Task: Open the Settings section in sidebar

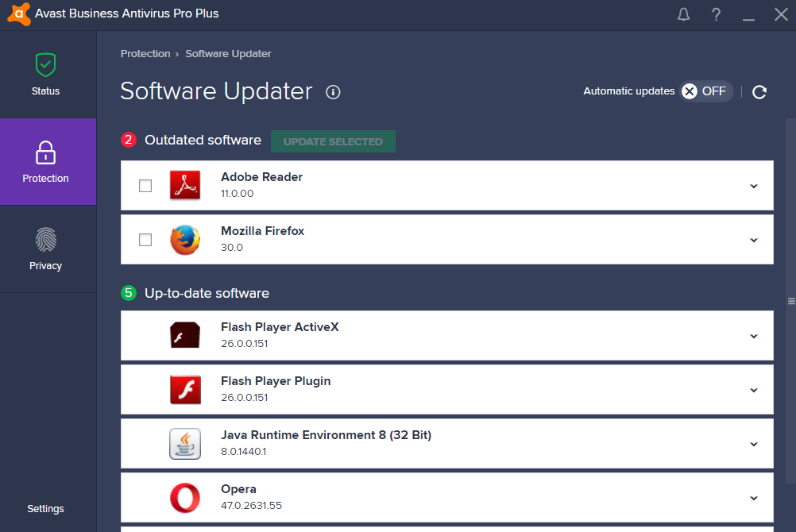Action: [46, 509]
